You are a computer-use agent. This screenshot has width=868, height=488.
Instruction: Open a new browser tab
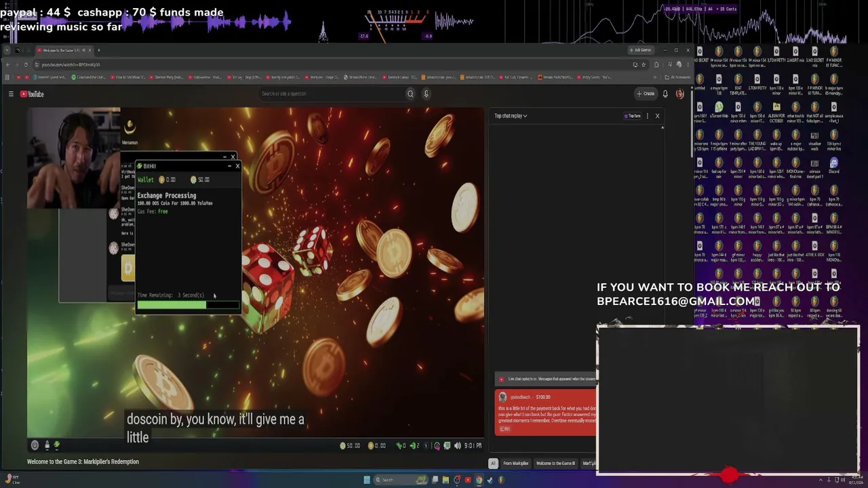click(x=98, y=50)
